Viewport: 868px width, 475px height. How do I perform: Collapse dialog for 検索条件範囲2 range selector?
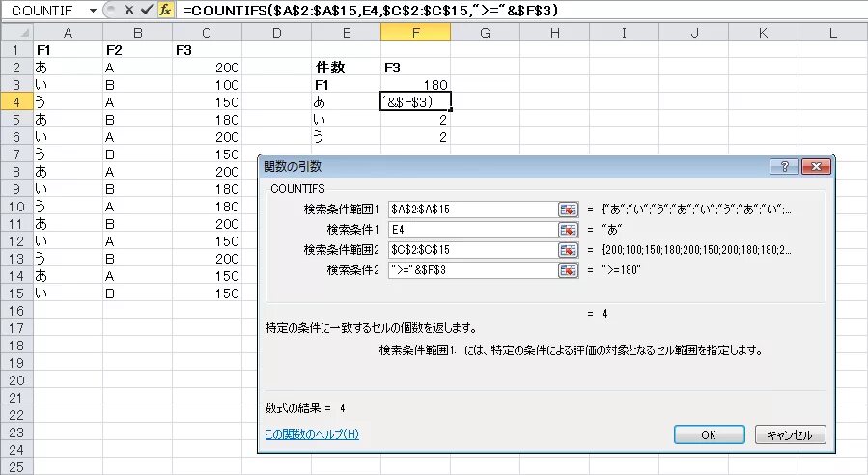pos(568,250)
